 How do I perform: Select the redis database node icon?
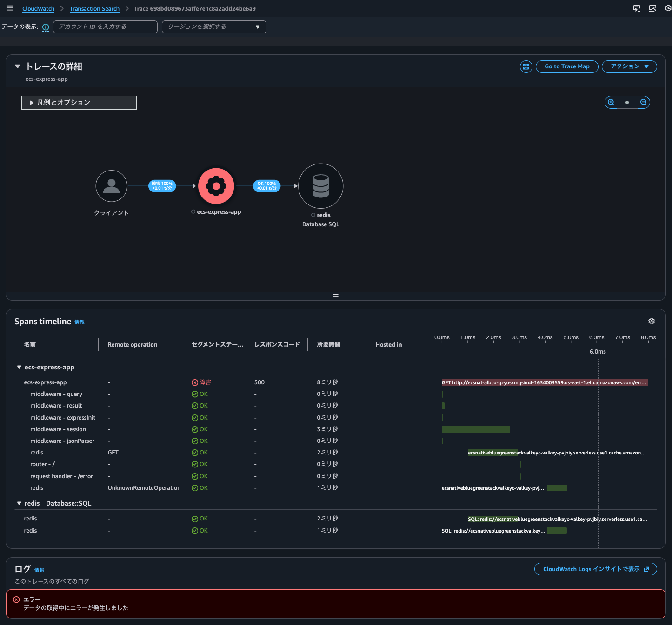coord(320,186)
